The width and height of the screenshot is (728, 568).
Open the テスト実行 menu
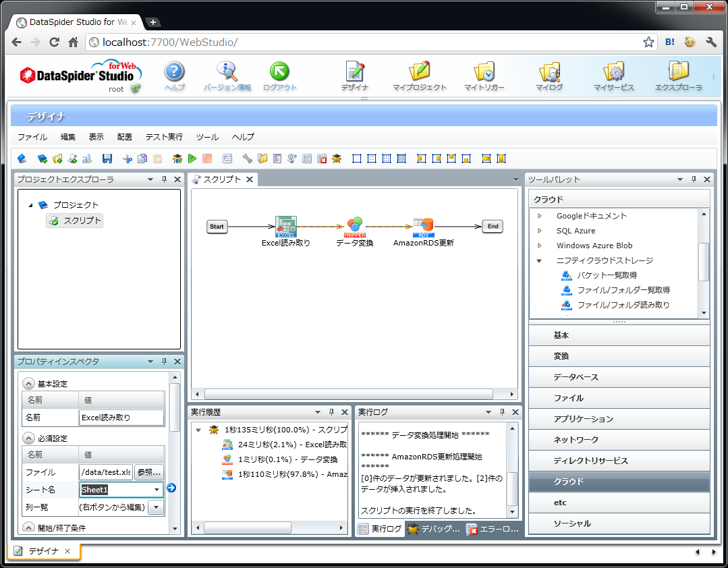163,137
